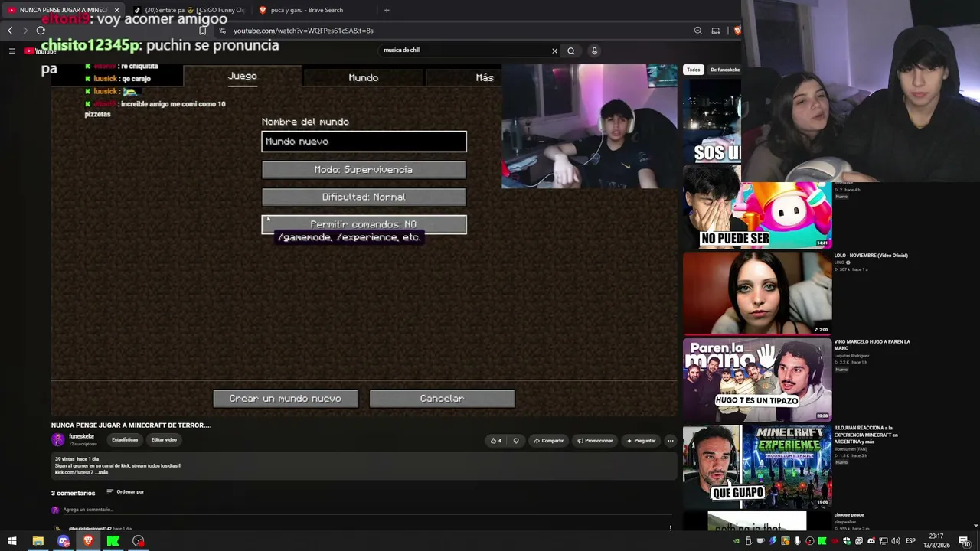980x551 pixels.
Task: Select the Todos filter chip
Action: click(694, 70)
